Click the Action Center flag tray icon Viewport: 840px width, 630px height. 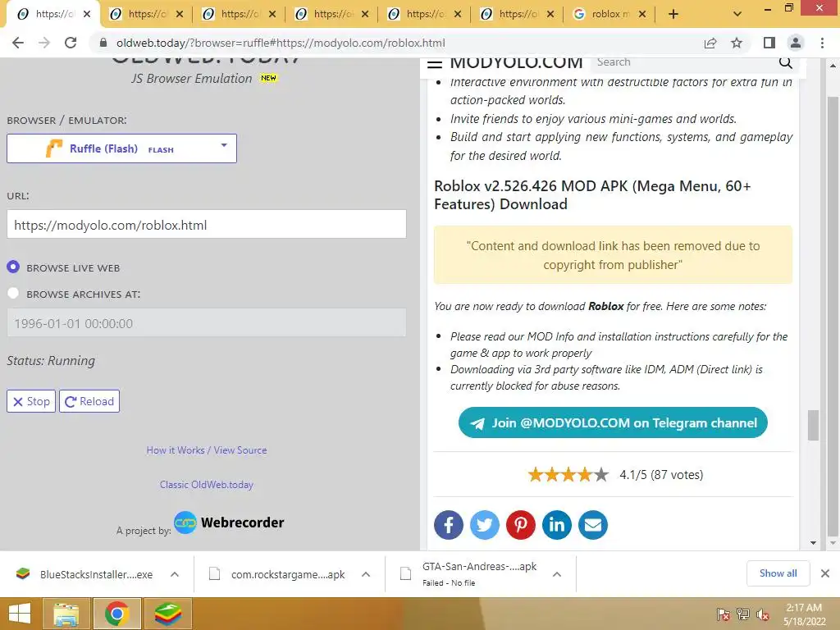[x=724, y=614]
